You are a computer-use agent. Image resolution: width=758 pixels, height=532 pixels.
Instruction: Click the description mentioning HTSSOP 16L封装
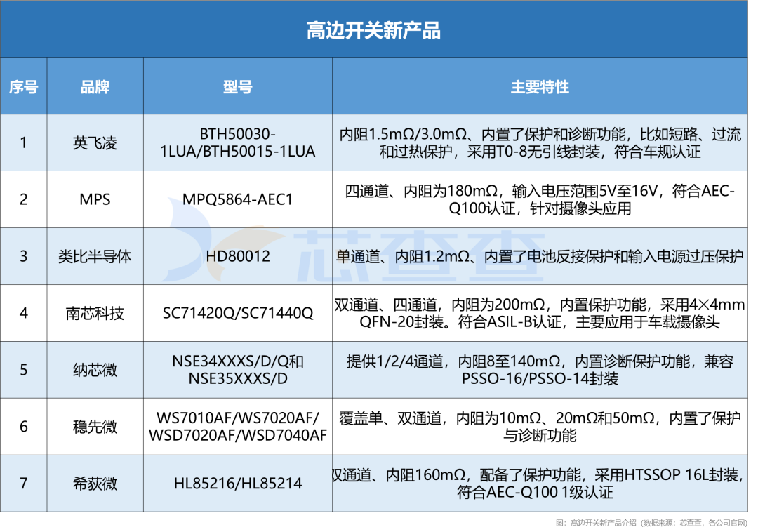[x=540, y=483]
